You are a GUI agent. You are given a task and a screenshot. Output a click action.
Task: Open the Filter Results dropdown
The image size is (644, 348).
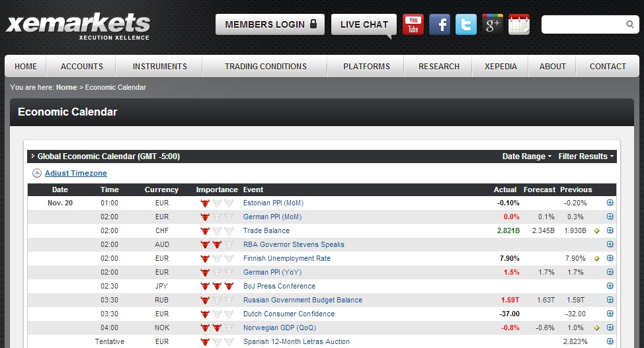click(586, 157)
